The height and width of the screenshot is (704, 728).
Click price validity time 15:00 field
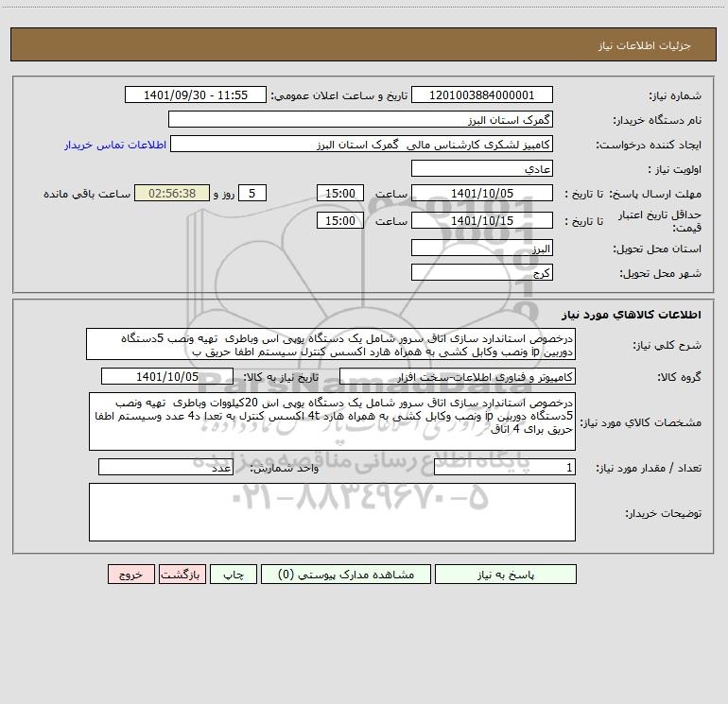(x=339, y=220)
